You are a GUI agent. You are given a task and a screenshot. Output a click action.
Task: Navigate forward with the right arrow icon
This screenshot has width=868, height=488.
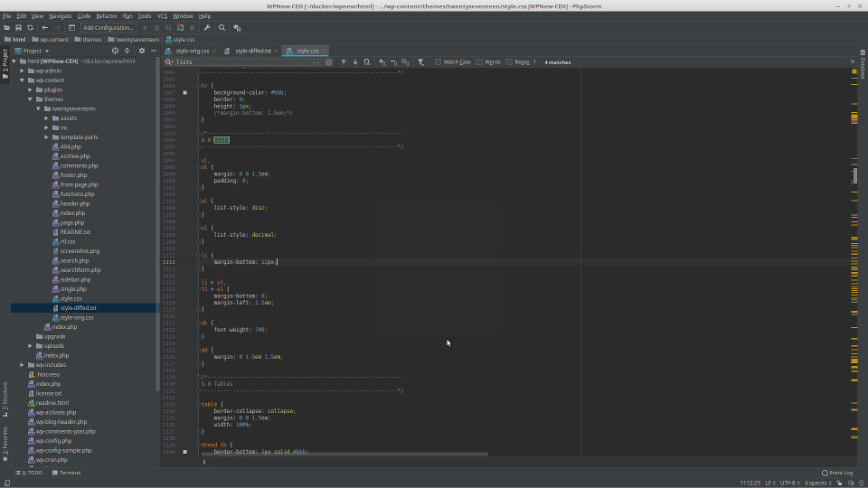[57, 28]
